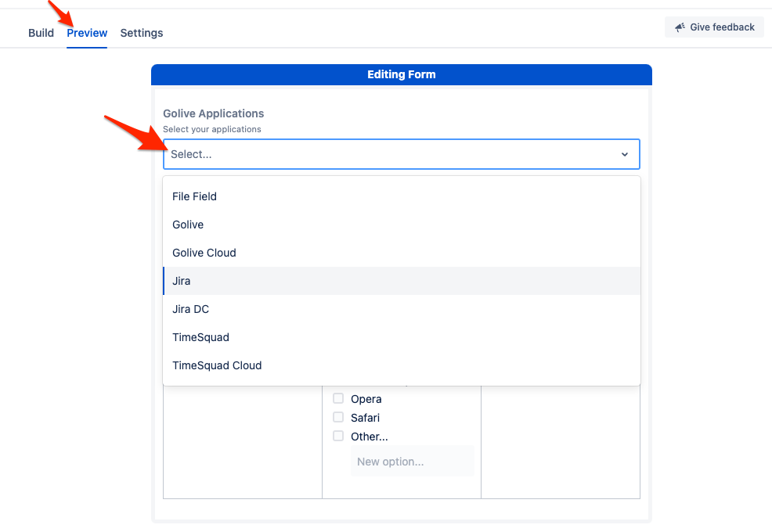Screen dimensions: 772x532
Task: Click the blue Editing Form header bar
Action: [x=401, y=75]
